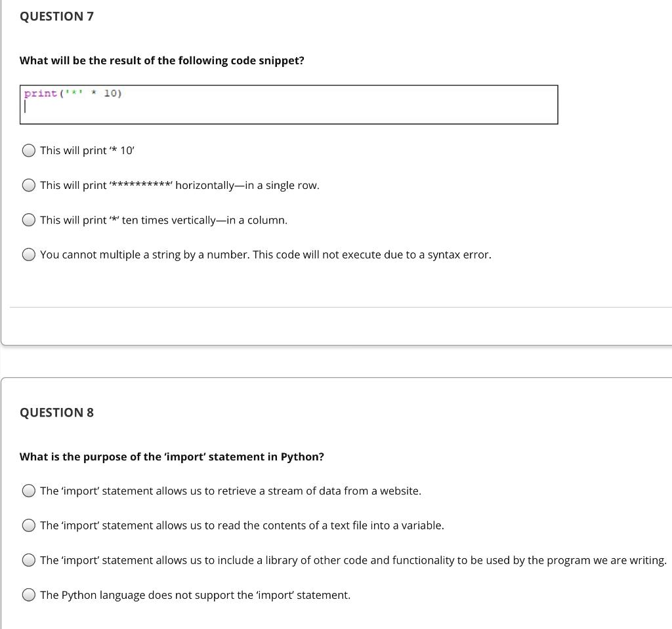Click the 'cannot multiple a string' answer text
672x629 pixels.
point(265,254)
